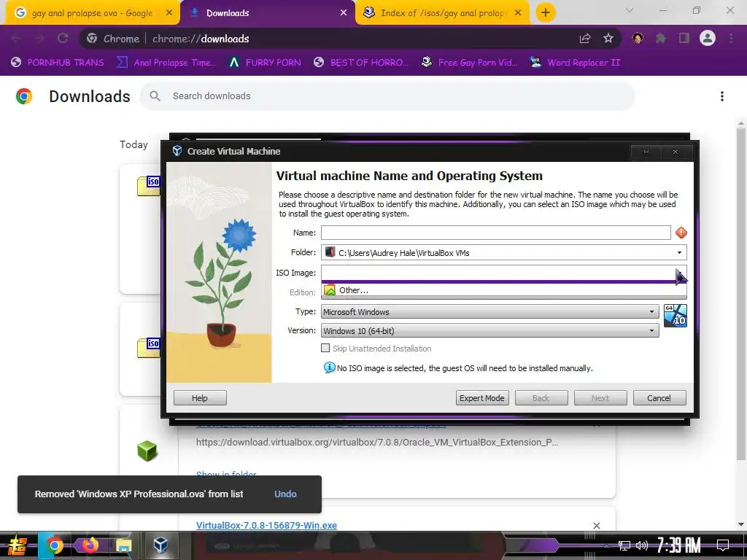Screen dimensions: 747x560
Task: Click the network icon in the system tray
Action: coord(624,545)
